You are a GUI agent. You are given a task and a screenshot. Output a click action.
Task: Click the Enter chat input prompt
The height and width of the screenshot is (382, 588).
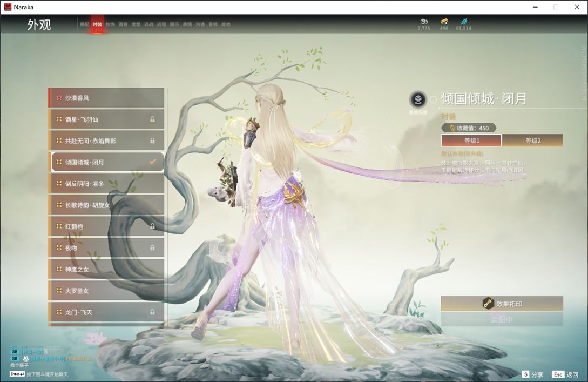pyautogui.click(x=39, y=374)
